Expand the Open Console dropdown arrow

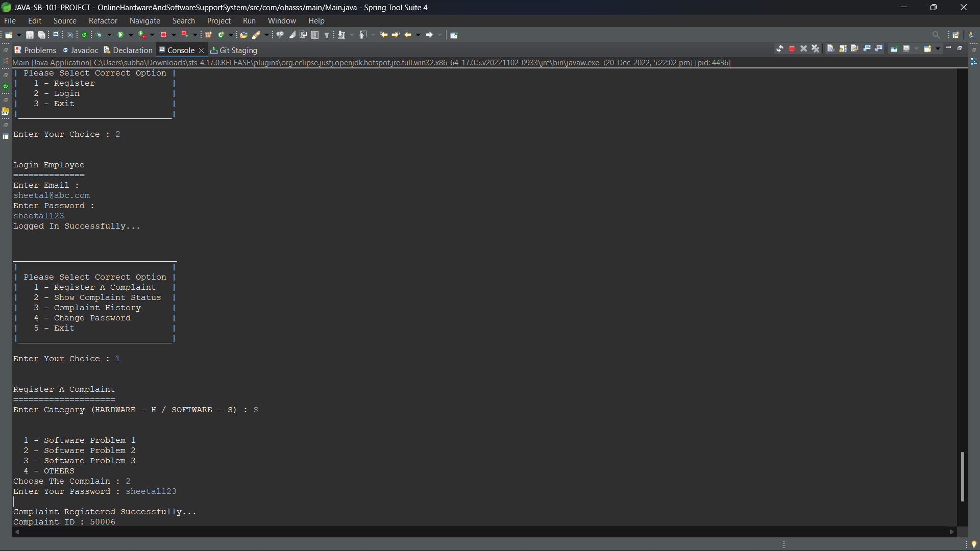tap(938, 48)
